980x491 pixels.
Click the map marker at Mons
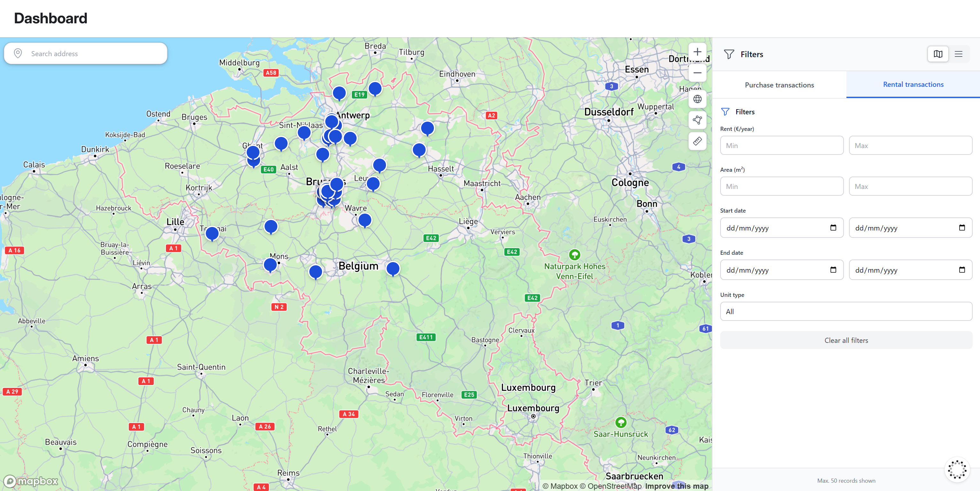(270, 265)
